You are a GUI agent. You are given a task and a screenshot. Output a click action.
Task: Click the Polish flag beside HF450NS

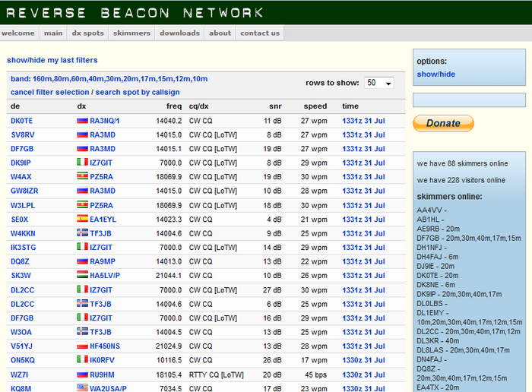tap(82, 346)
